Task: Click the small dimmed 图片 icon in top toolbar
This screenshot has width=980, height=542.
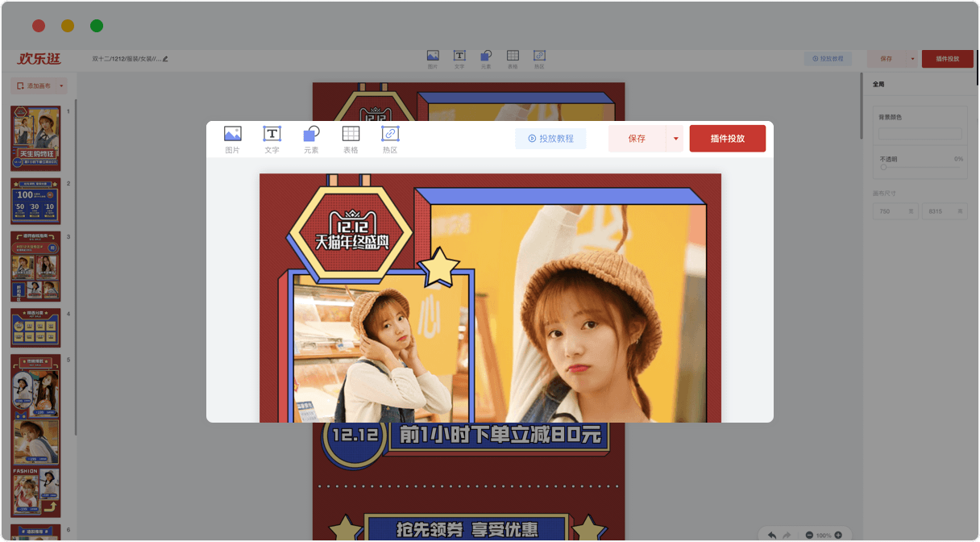Action: click(433, 59)
